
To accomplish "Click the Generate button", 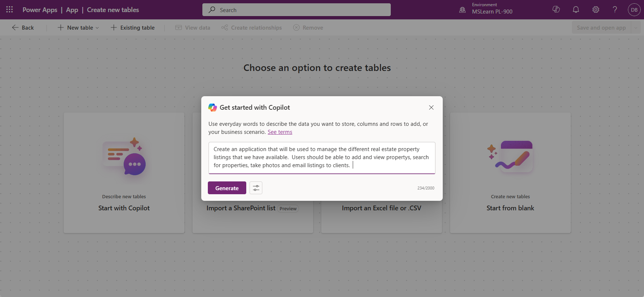I will tap(227, 188).
